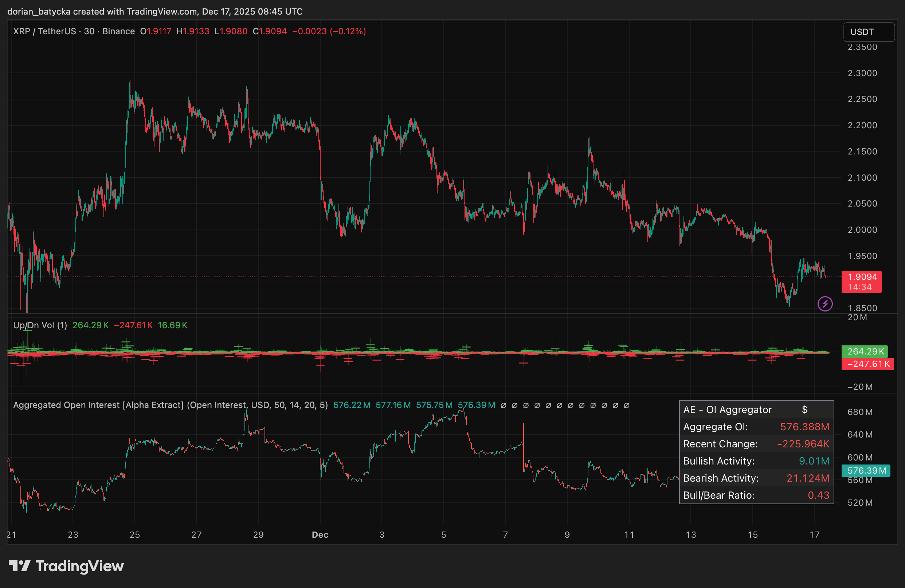Click the purple lightning bolt icon
The width and height of the screenshot is (905, 588).
825,303
